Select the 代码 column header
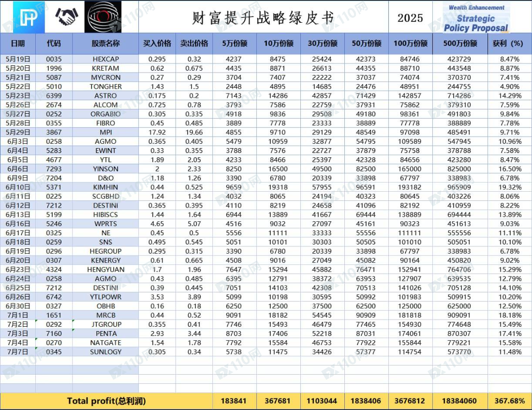The image size is (532, 410). coord(54,44)
